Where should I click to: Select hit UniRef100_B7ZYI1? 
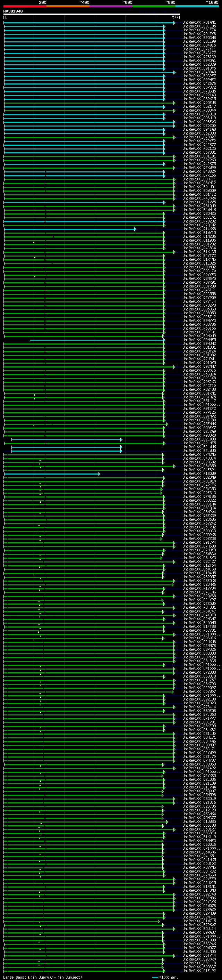coord(199,49)
